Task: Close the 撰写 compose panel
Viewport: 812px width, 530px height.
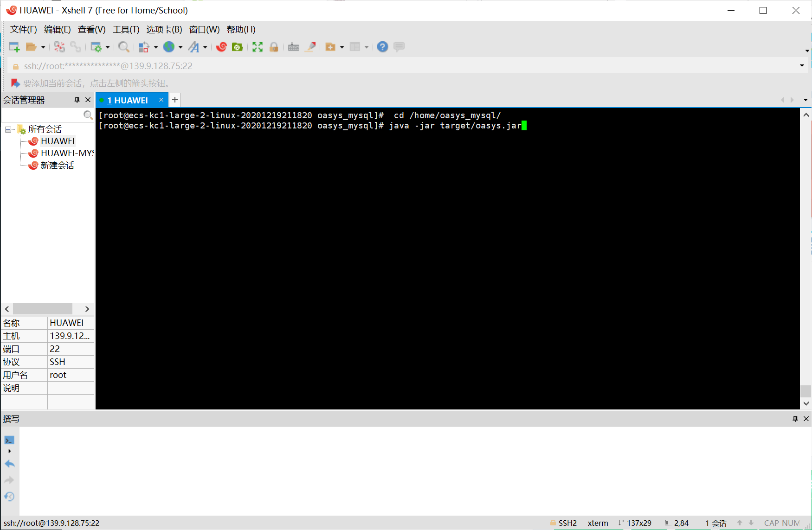Action: click(x=806, y=419)
